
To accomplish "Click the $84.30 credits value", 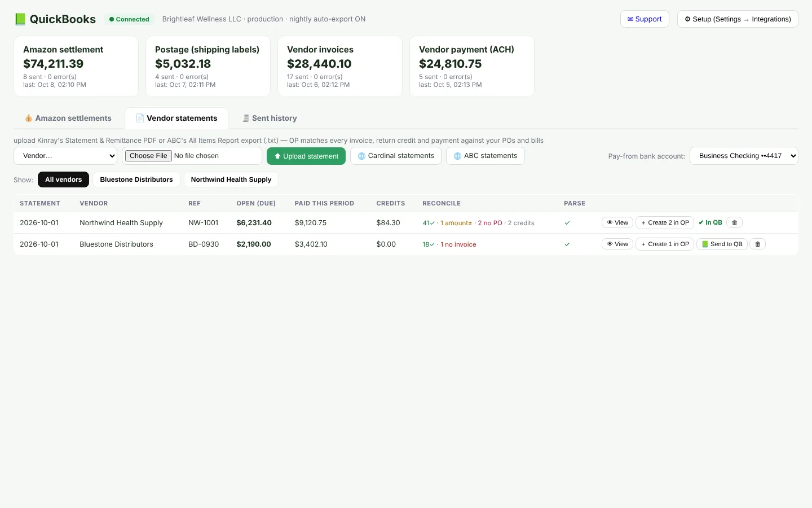I will pyautogui.click(x=389, y=223).
